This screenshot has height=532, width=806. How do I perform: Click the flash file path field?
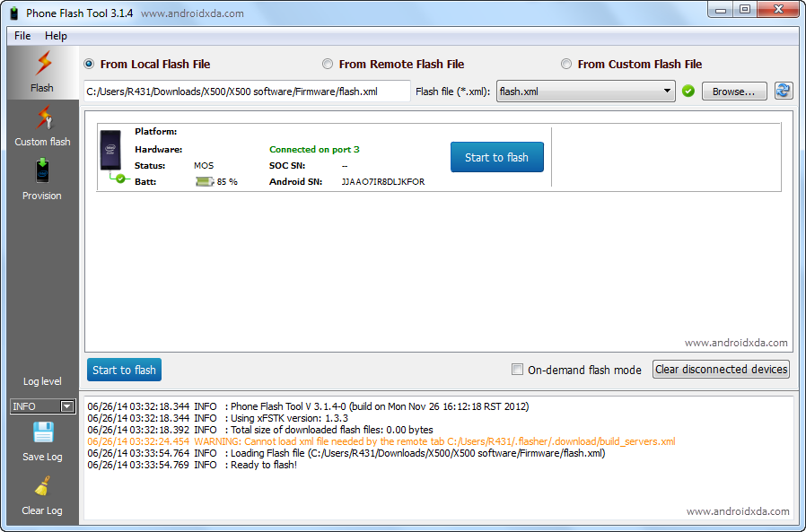(247, 92)
